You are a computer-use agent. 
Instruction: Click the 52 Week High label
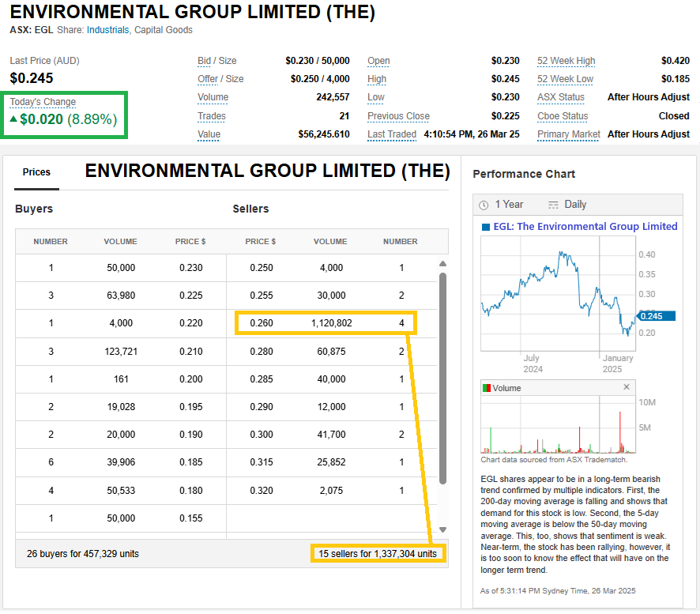566,61
